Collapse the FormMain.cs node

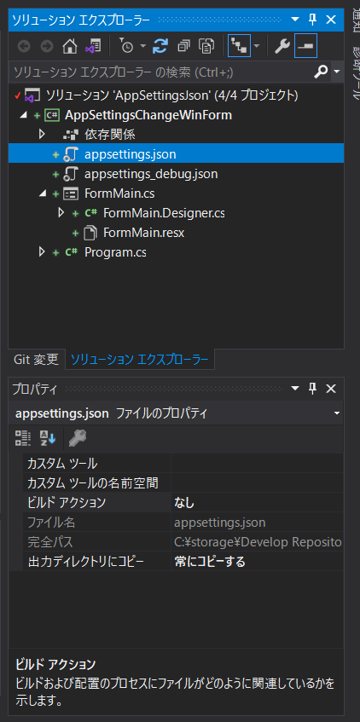[x=42, y=194]
